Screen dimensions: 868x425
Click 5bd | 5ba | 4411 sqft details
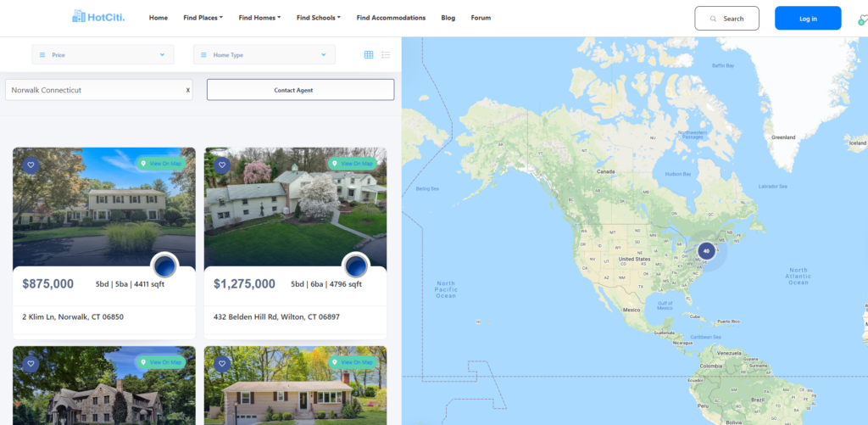pos(130,284)
